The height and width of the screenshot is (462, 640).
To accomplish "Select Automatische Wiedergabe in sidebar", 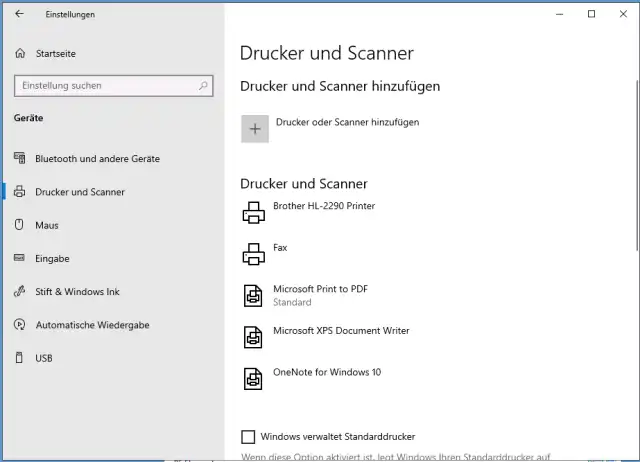I will pyautogui.click(x=92, y=325).
